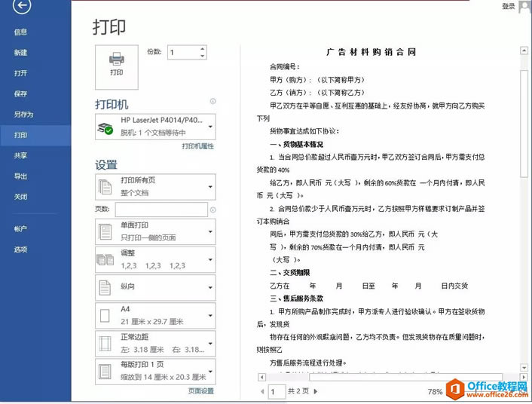
Task: Increase copies with the 份数 up arrow
Action: [202, 49]
